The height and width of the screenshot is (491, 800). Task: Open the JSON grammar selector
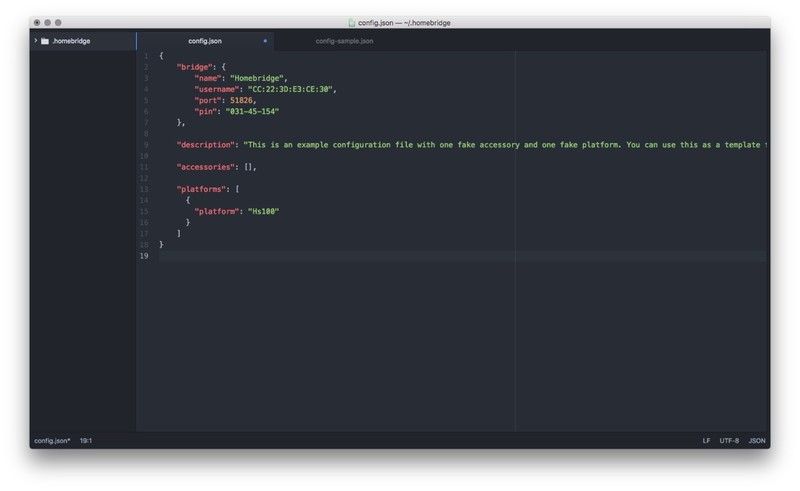757,440
